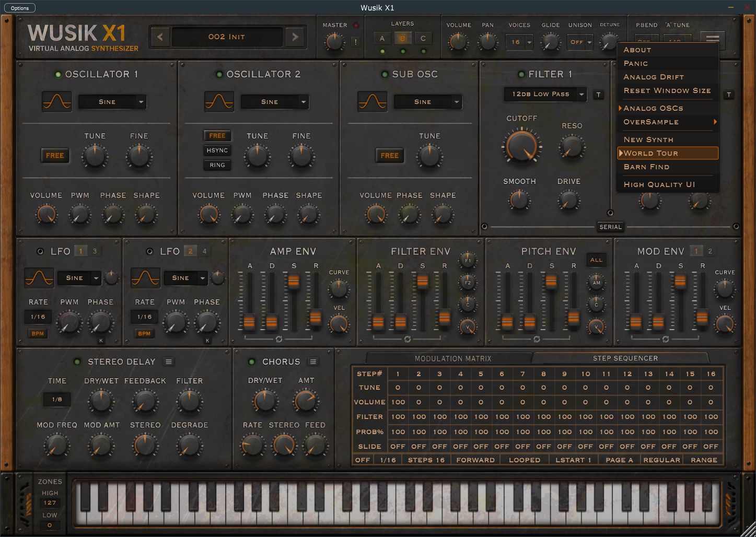
Task: Open the Chorus options menu icon
Action: click(312, 361)
